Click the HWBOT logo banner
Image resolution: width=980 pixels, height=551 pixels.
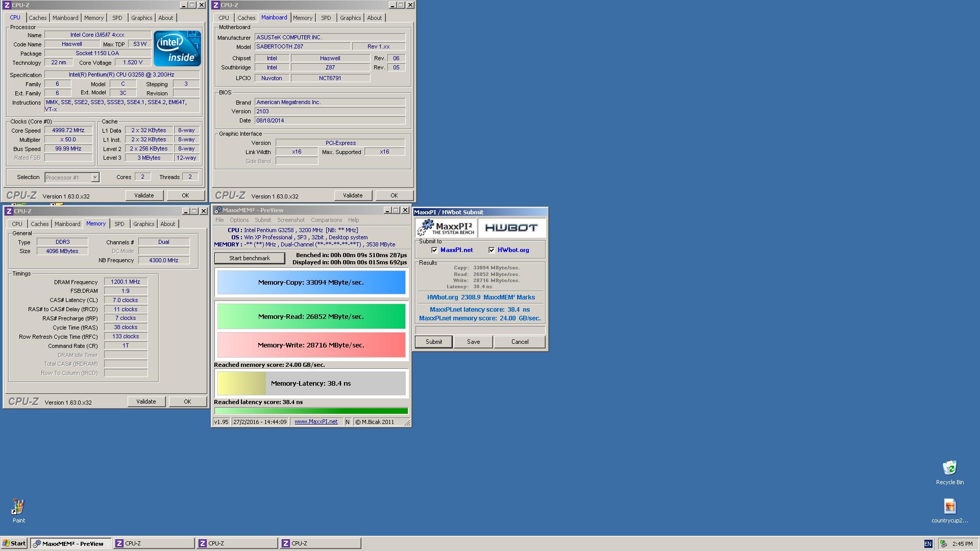tap(511, 228)
